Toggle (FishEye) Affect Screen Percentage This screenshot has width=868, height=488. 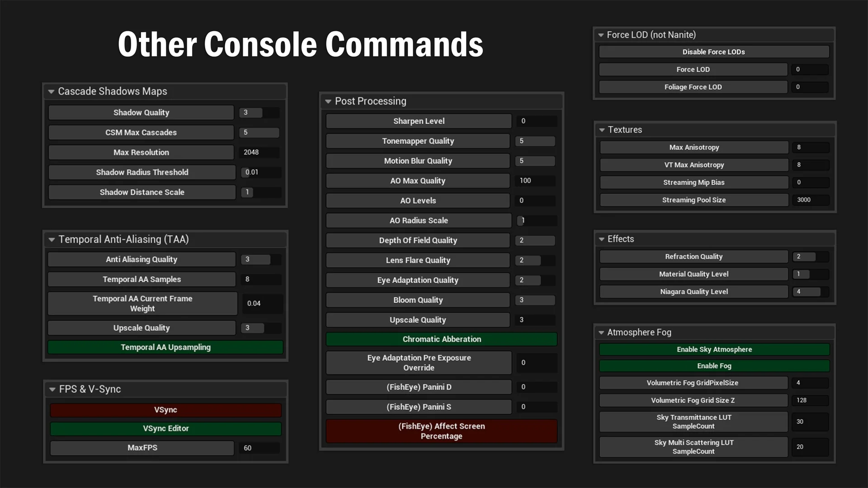pos(441,432)
